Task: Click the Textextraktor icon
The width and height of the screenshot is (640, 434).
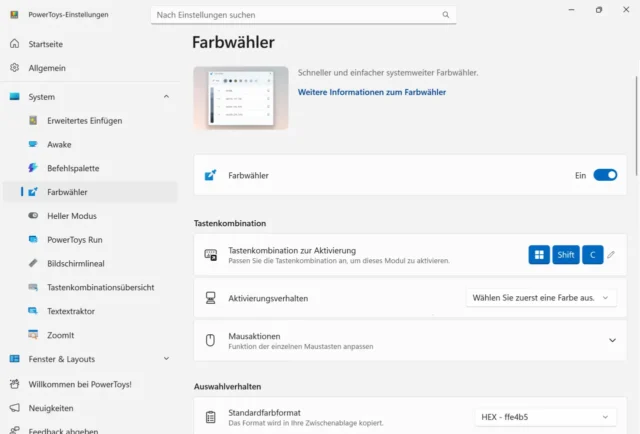Action: [33, 311]
